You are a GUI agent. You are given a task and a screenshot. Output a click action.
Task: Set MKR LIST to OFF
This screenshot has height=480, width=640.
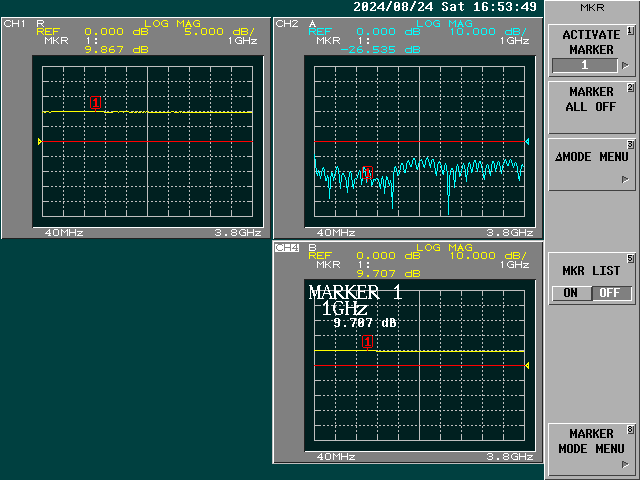point(608,293)
